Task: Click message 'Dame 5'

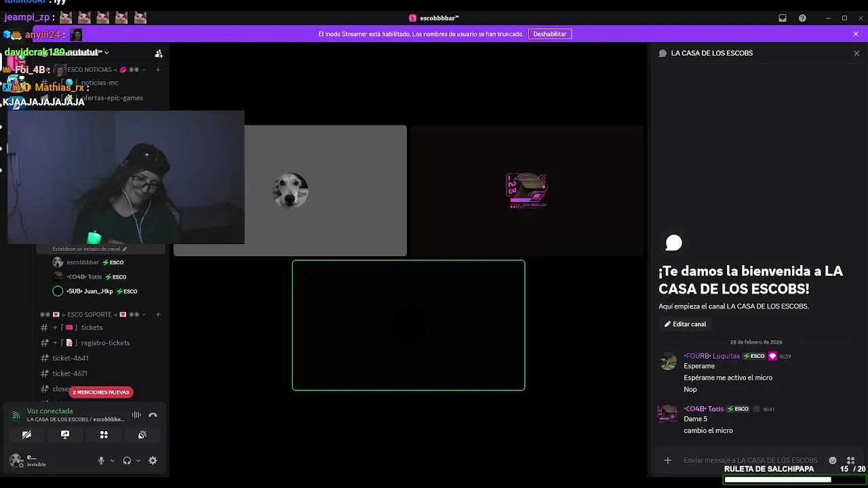Action: 696,419
